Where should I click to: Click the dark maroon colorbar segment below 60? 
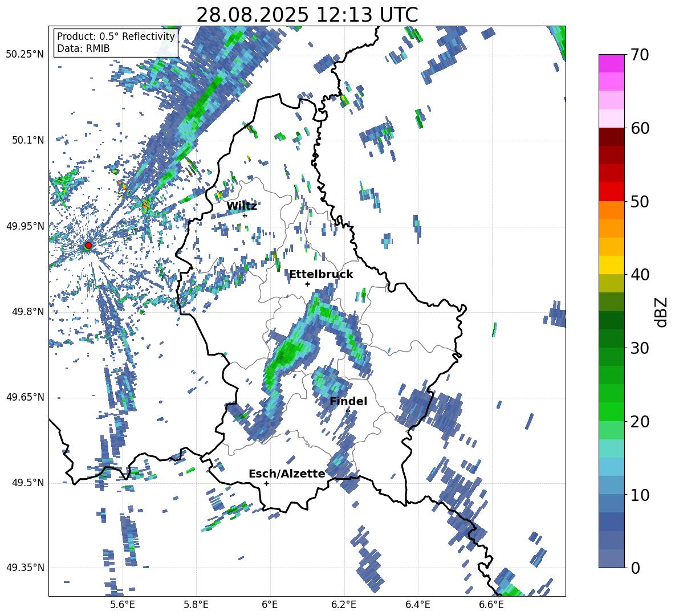point(611,137)
